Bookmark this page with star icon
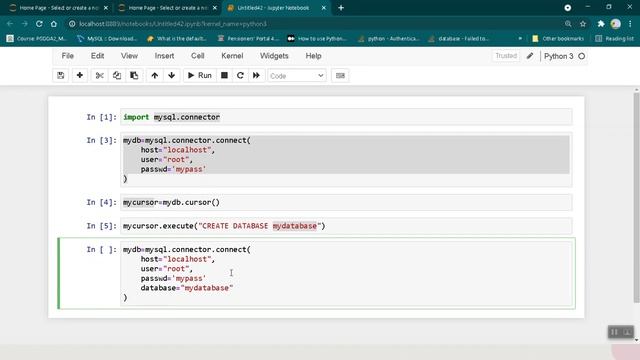Viewport: 640px width, 360px height. tap(583, 24)
